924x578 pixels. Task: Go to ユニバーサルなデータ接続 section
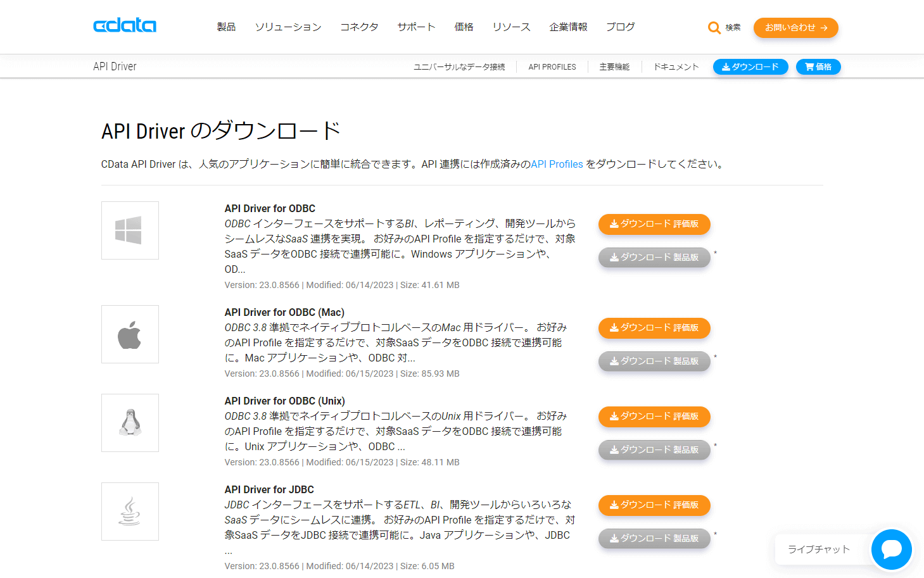click(x=459, y=67)
